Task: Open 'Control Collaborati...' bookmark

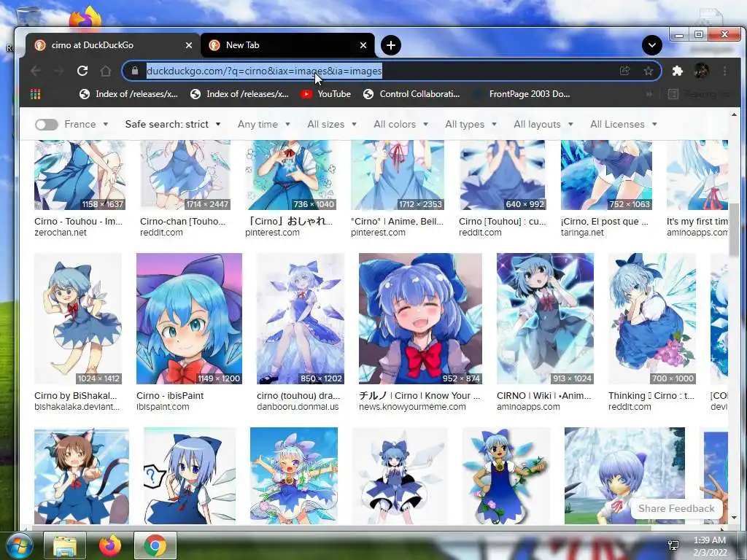Action: coord(411,94)
